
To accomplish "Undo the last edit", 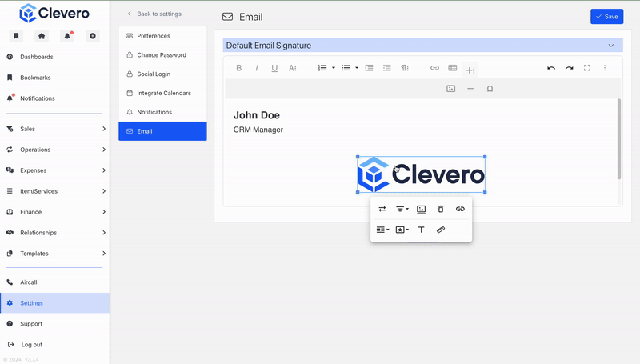I will (x=551, y=68).
